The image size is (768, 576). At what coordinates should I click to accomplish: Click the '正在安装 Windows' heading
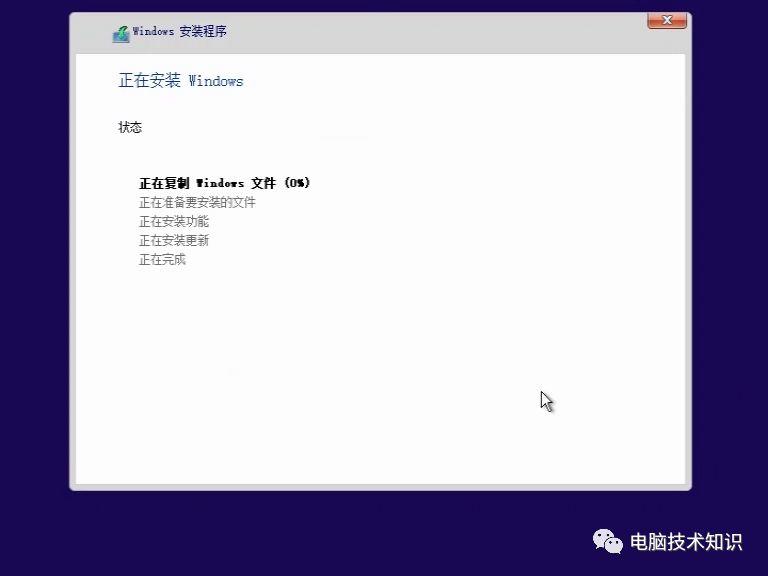click(181, 80)
